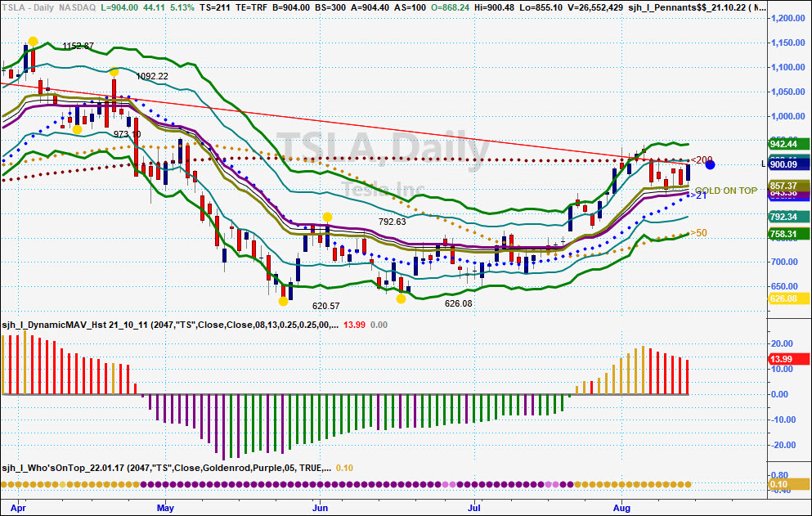Click the yellow dot left of the 626.08 chart label
The width and height of the screenshot is (812, 516).
401,299
